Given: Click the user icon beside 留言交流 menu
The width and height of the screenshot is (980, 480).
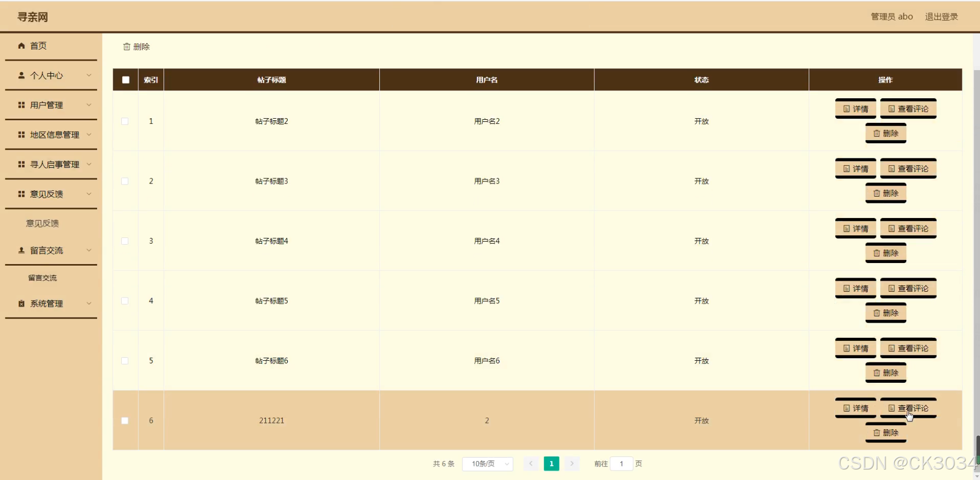Looking at the screenshot, I should point(21,250).
